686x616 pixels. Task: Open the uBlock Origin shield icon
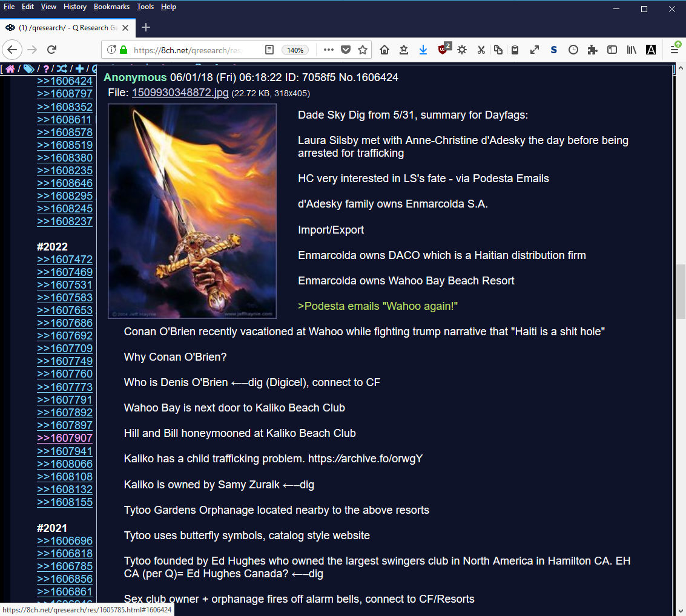point(443,49)
